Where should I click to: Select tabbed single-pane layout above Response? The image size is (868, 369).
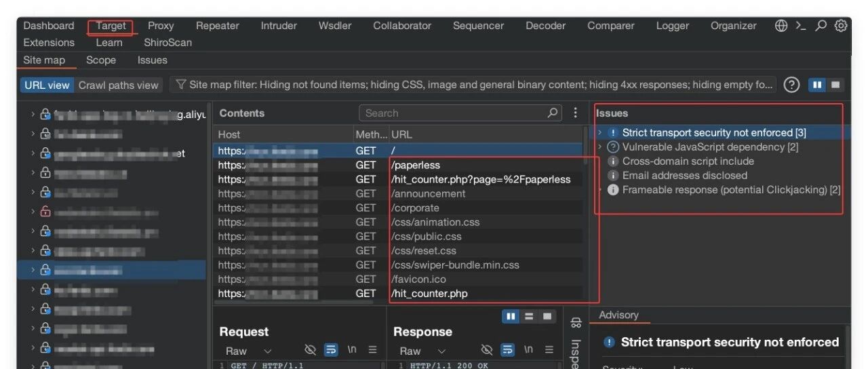(547, 316)
